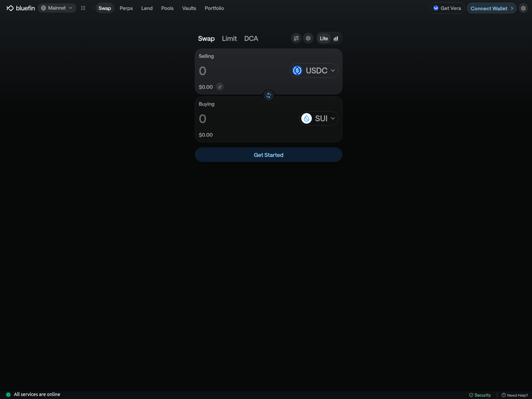Open the Pools page

(167, 8)
